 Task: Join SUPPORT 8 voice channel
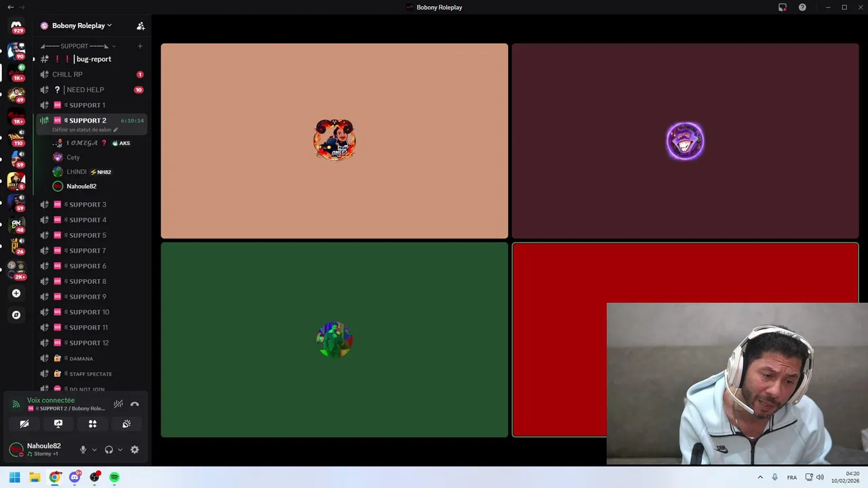[92, 281]
